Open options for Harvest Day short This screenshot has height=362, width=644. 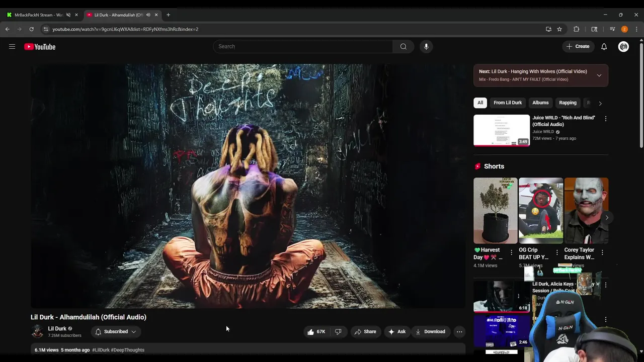pos(512,252)
